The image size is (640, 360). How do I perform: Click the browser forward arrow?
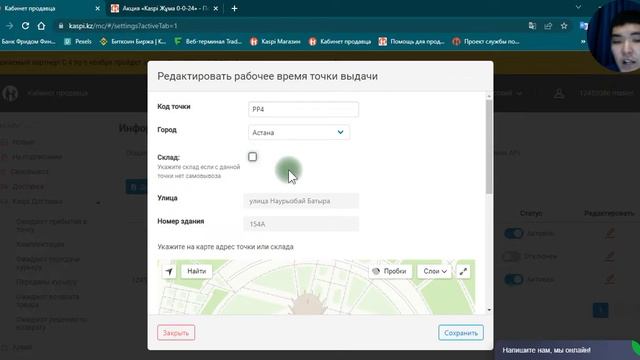point(9,26)
